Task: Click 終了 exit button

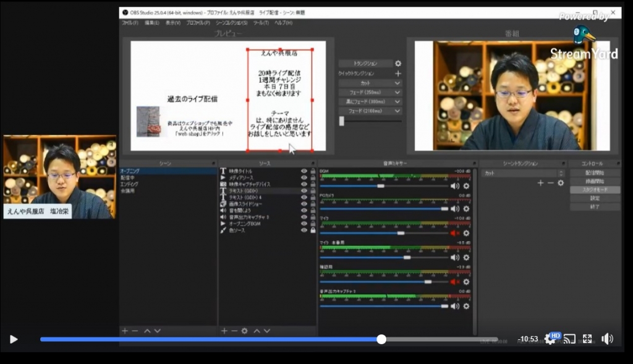Action: [x=595, y=206]
